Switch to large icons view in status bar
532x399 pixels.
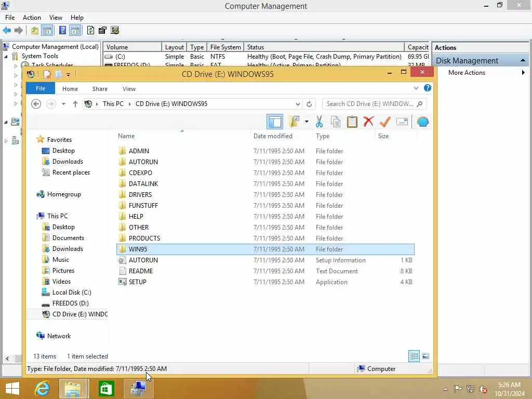pos(425,356)
